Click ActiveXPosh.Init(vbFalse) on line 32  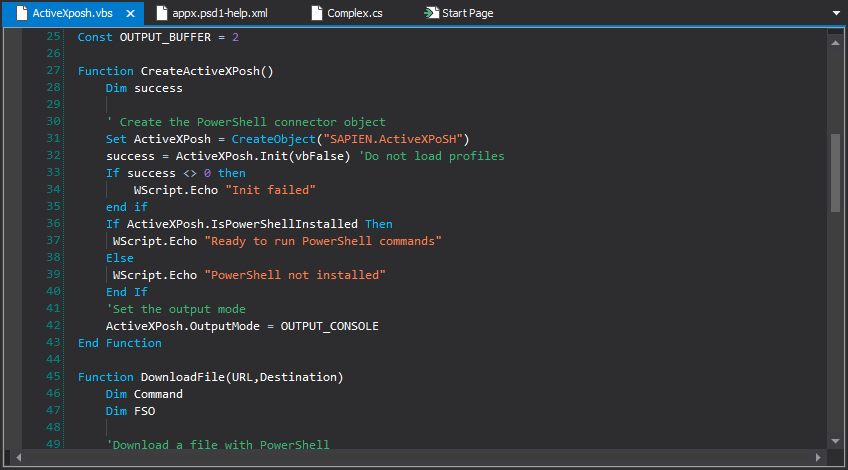point(263,156)
